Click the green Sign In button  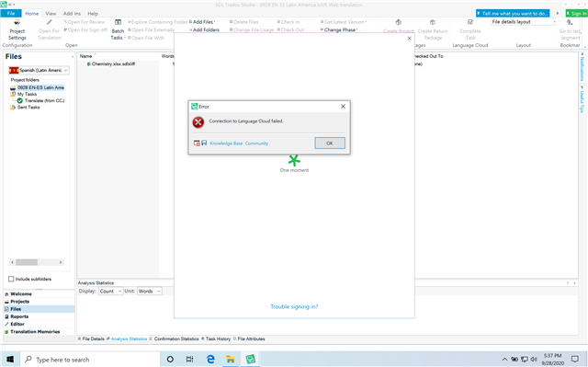click(x=576, y=14)
